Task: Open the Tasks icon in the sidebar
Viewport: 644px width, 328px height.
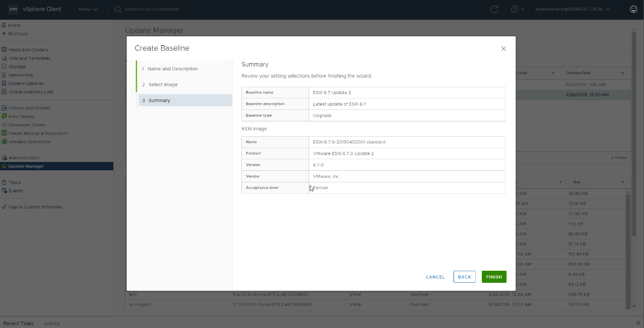Action: (4, 182)
